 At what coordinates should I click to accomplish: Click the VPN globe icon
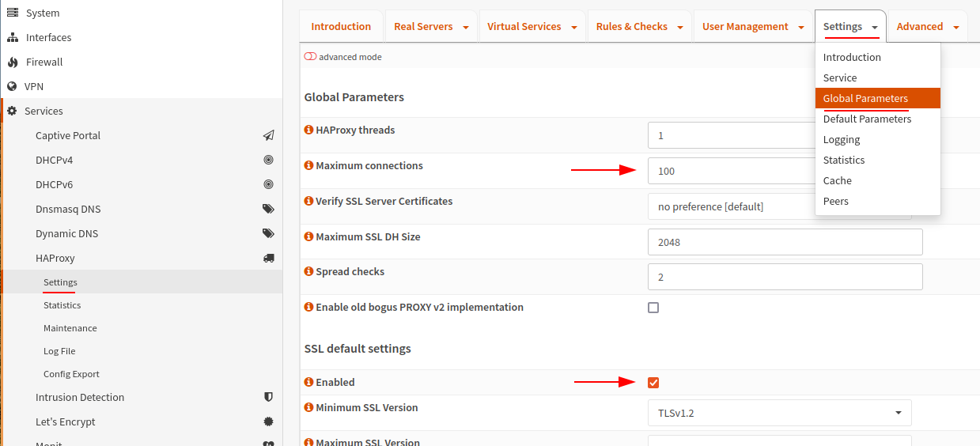12,86
